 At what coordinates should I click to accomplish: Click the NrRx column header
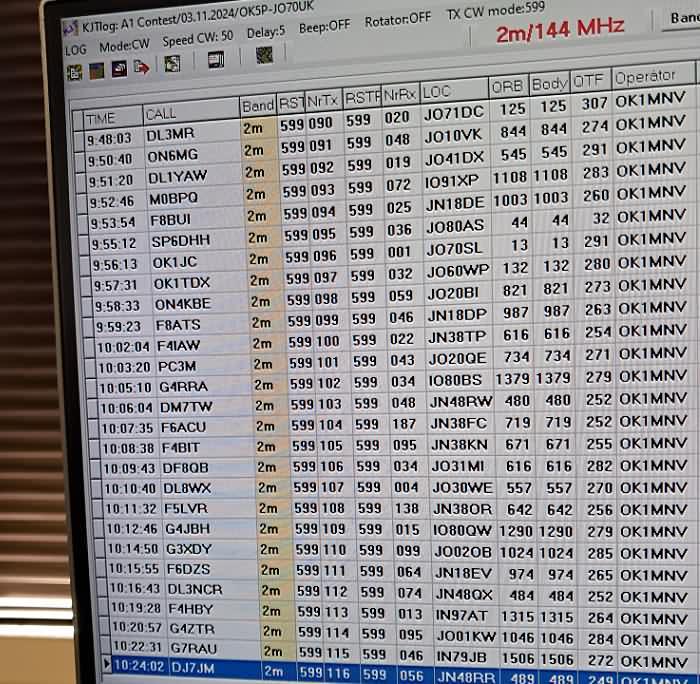[400, 95]
